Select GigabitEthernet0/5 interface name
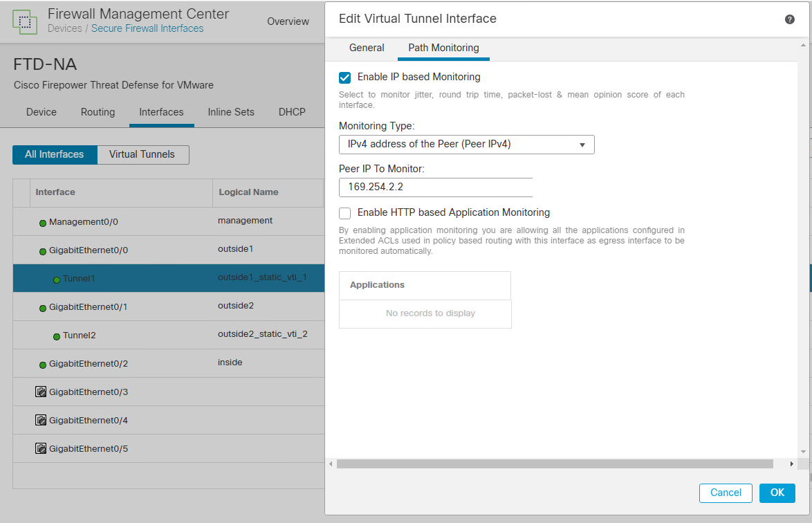 tap(89, 449)
